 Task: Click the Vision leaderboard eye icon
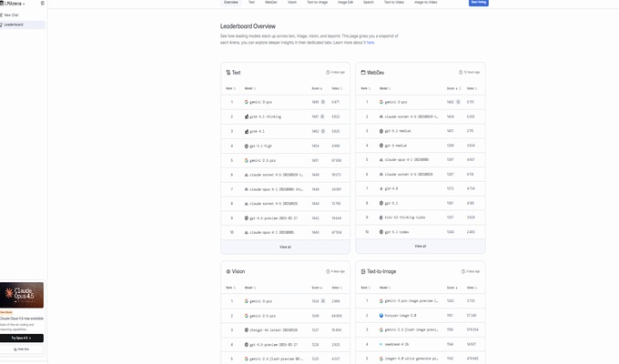[x=228, y=271]
